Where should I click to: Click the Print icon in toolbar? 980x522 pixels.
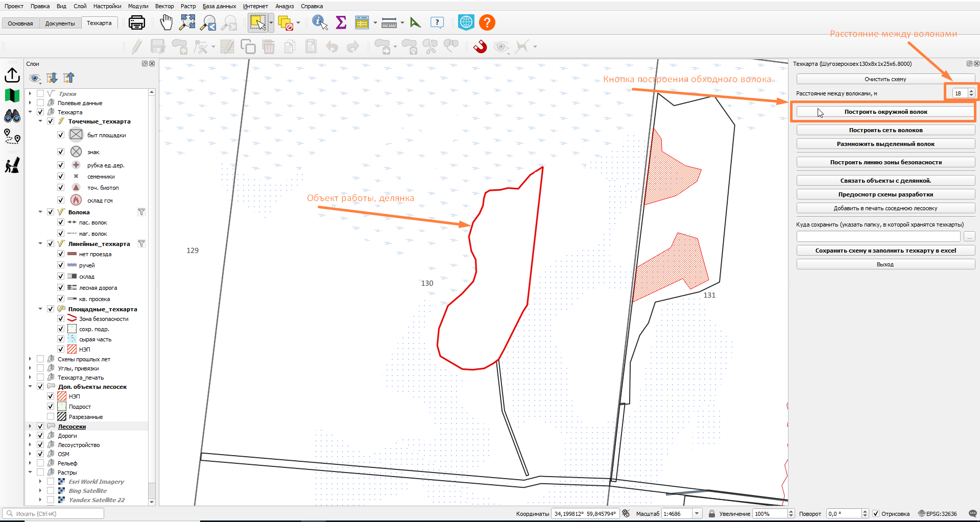pyautogui.click(x=137, y=22)
